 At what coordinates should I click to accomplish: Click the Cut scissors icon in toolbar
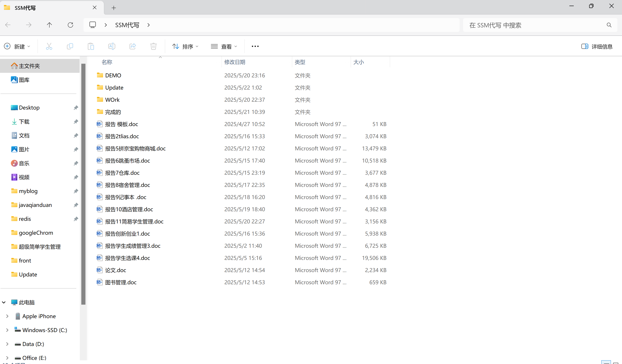click(49, 46)
